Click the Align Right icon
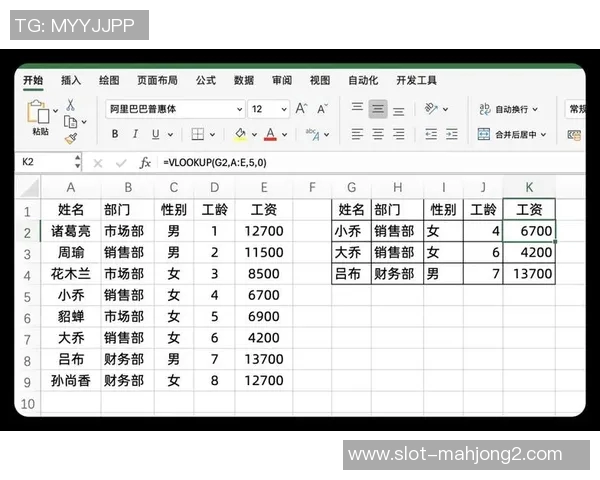Viewport: 600px width, 480px height. [398, 134]
